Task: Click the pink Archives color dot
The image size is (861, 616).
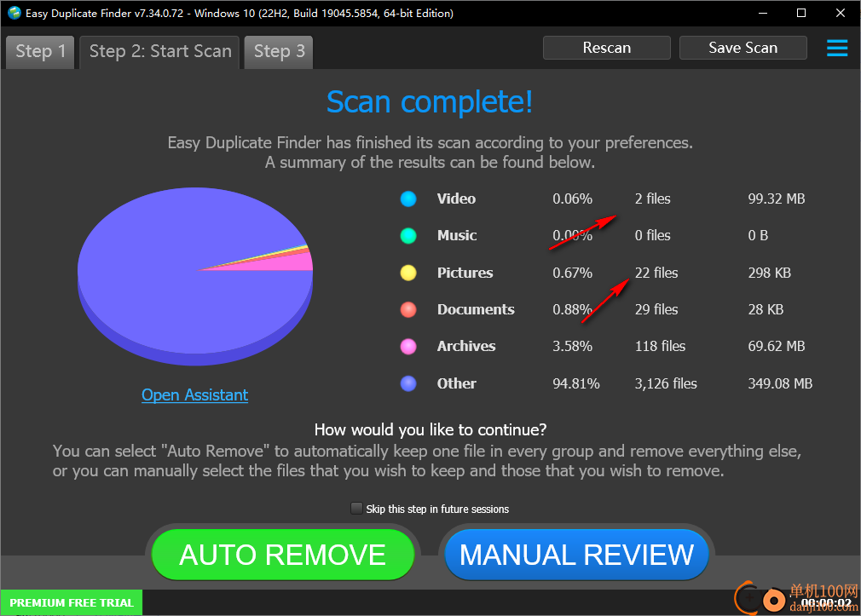Action: click(408, 347)
